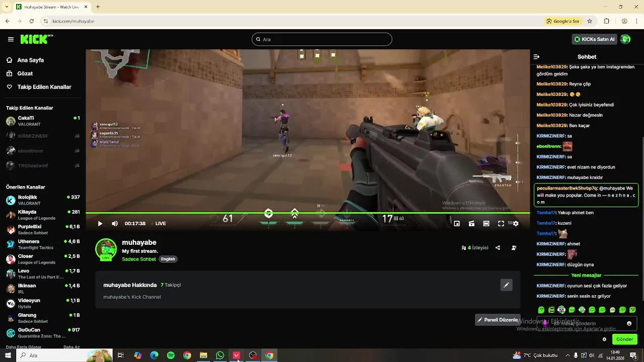Image resolution: width=644 pixels, height=362 pixels.
Task: Open the user profile avatar menu
Action: [625, 39]
